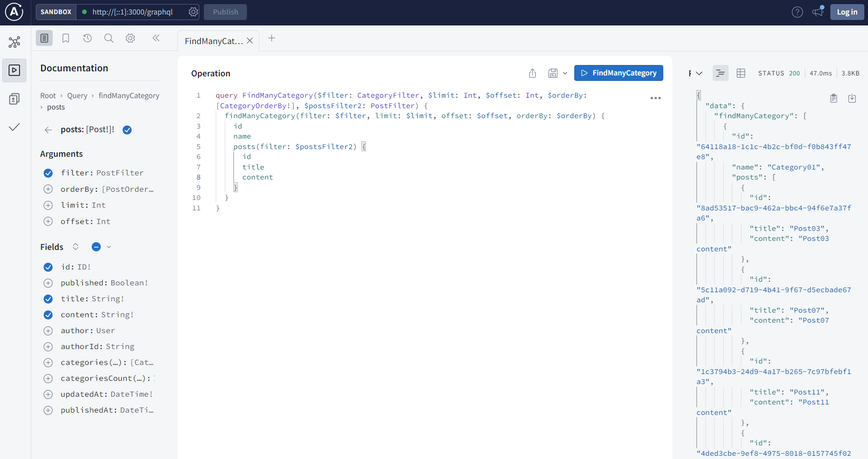Screen dimensions: 868x459
Task: Select the bookmarks icon in Documentation sidebar
Action: tap(66, 38)
